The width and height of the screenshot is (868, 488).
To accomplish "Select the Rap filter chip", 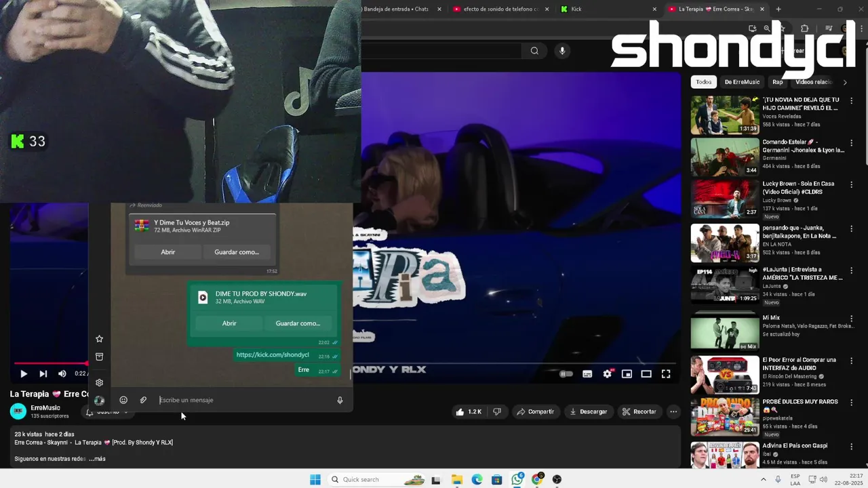I will (x=778, y=82).
